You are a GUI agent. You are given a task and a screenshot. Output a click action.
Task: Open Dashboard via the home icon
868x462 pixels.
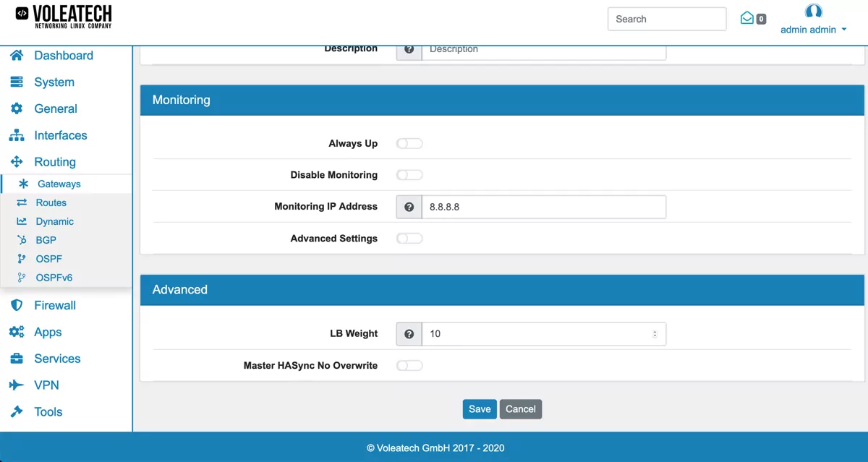[16, 55]
